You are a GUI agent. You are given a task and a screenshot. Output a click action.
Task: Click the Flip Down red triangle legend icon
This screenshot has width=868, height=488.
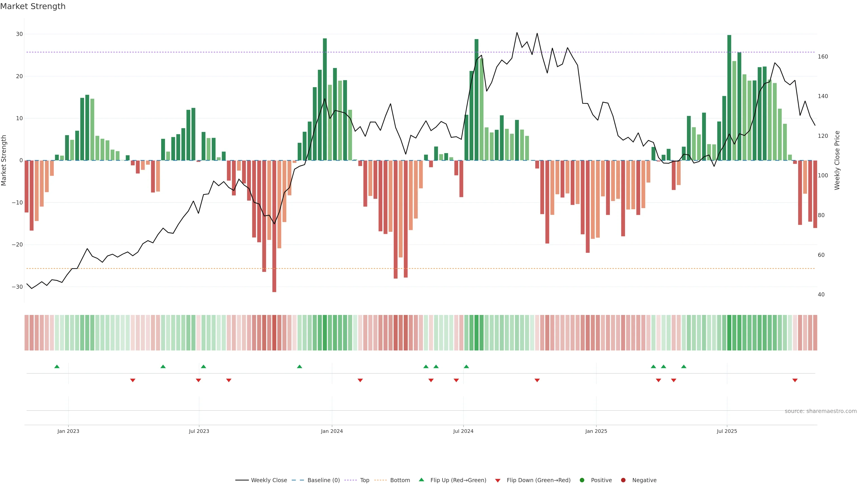(498, 480)
